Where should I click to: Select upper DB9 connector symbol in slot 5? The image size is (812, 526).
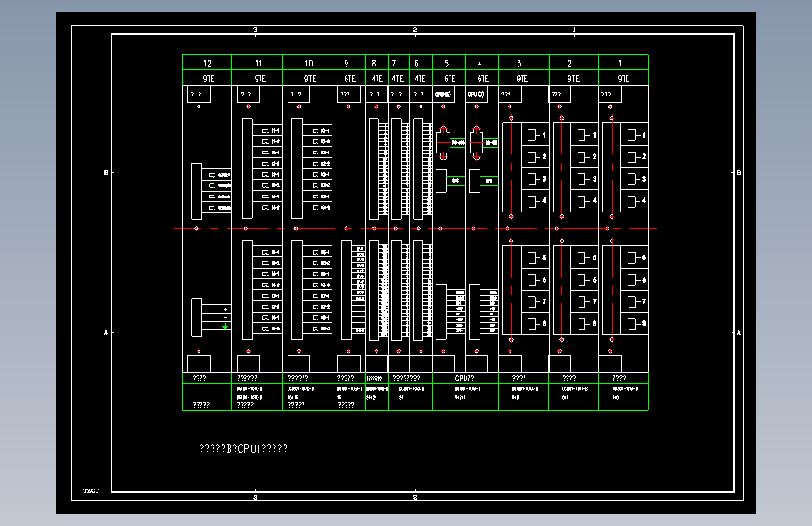[x=443, y=143]
